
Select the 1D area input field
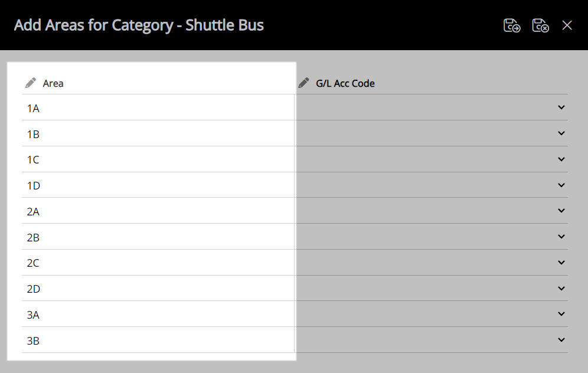coord(158,185)
